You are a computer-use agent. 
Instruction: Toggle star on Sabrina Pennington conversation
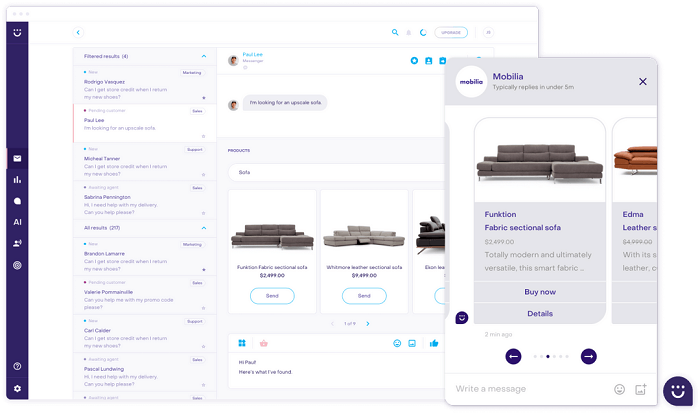204,213
